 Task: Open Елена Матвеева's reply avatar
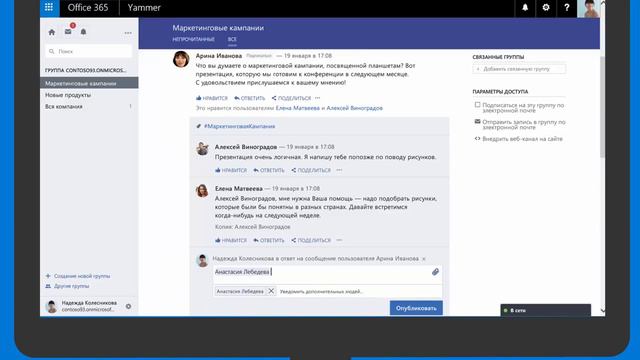[x=202, y=190]
